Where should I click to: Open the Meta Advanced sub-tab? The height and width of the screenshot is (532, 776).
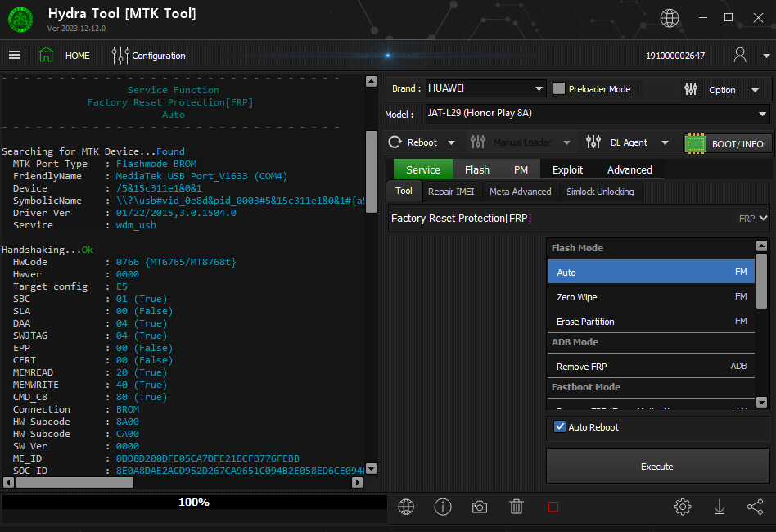click(x=520, y=192)
